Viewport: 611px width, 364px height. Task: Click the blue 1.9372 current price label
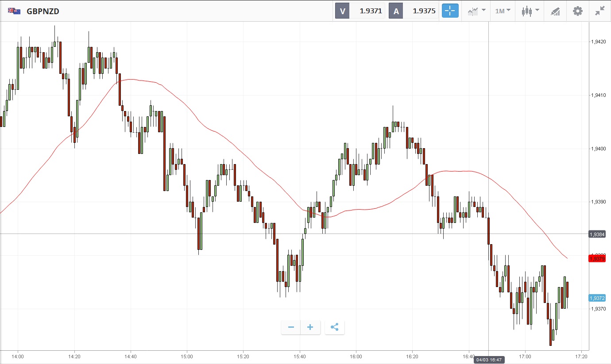click(x=597, y=298)
